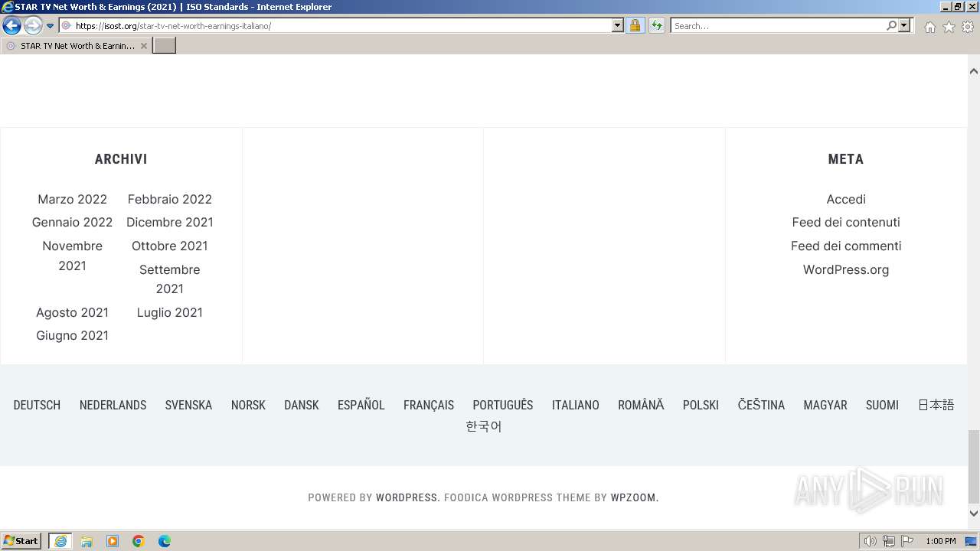
Task: Click the 1:00 PM clock
Action: coord(940,541)
